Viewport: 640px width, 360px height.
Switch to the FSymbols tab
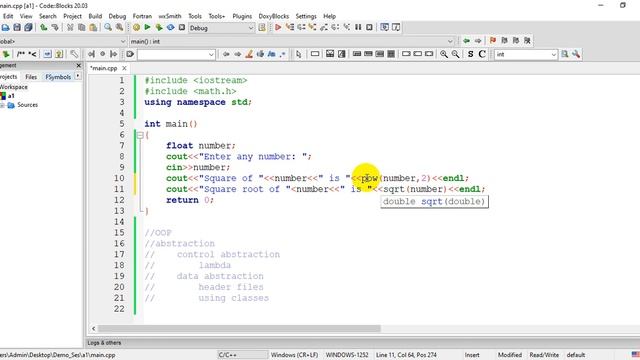pyautogui.click(x=58, y=77)
